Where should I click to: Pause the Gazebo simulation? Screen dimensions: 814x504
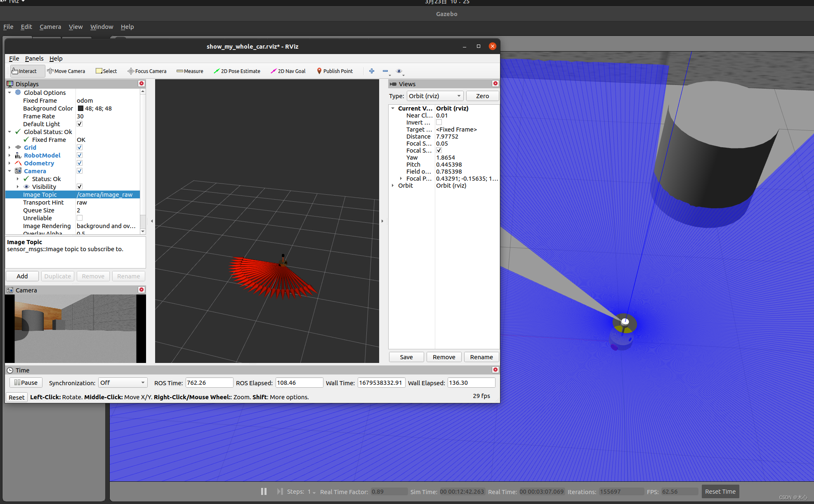tap(264, 491)
